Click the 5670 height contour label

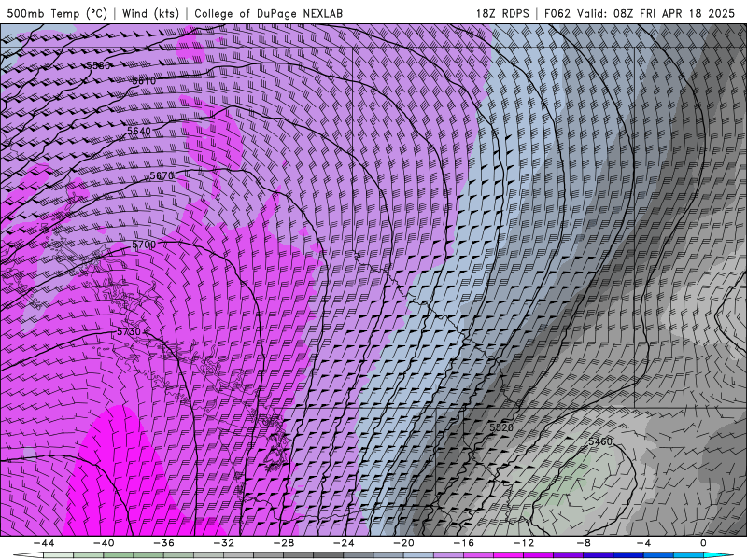point(162,175)
